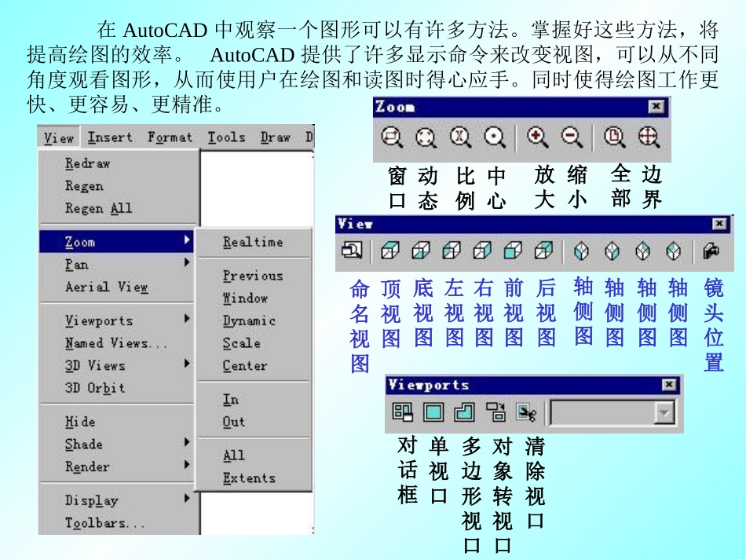Select the fourth isometric view icon
The image size is (746, 560).
pyautogui.click(x=673, y=251)
